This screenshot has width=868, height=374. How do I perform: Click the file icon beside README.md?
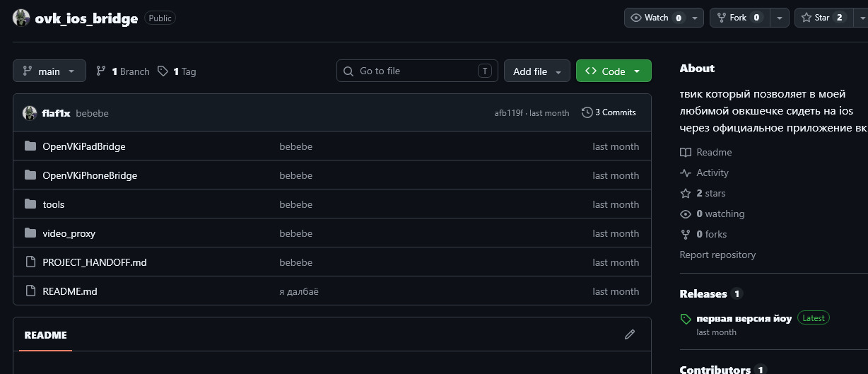[x=30, y=291]
